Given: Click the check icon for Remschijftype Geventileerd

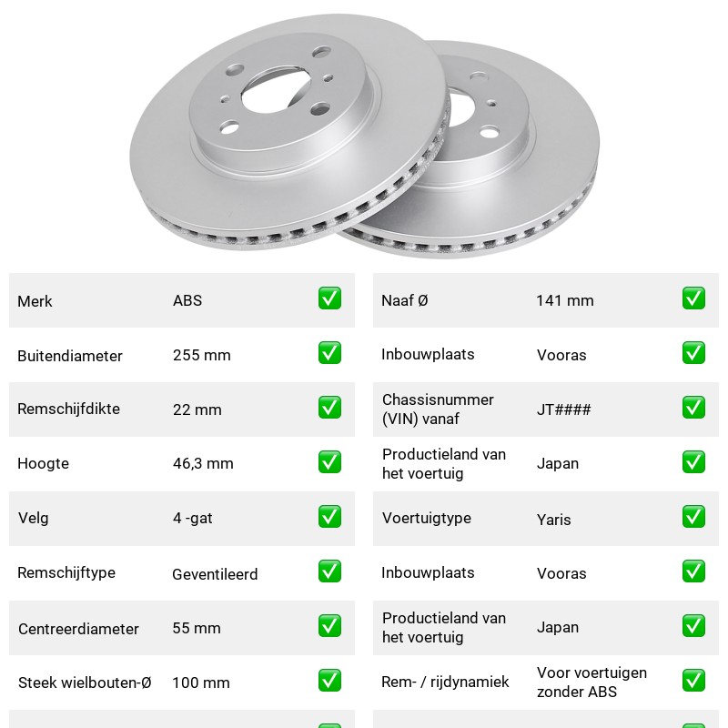Looking at the screenshot, I should 329,571.
